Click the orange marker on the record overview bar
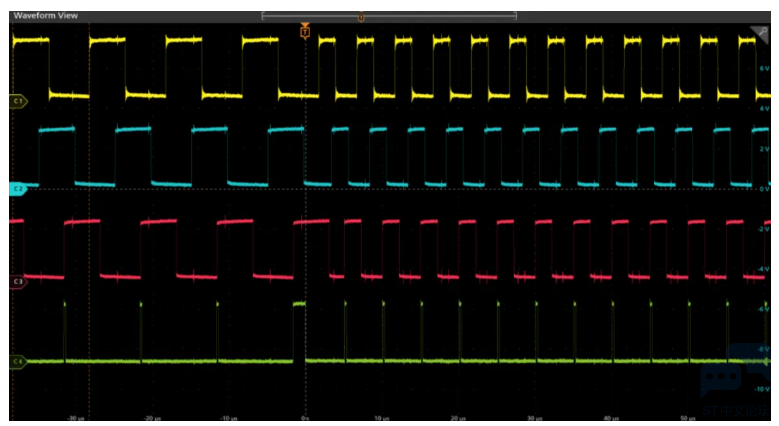 (360, 17)
